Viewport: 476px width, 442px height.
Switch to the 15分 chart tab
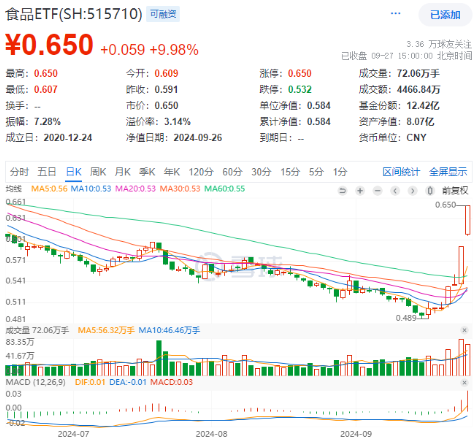290,172
